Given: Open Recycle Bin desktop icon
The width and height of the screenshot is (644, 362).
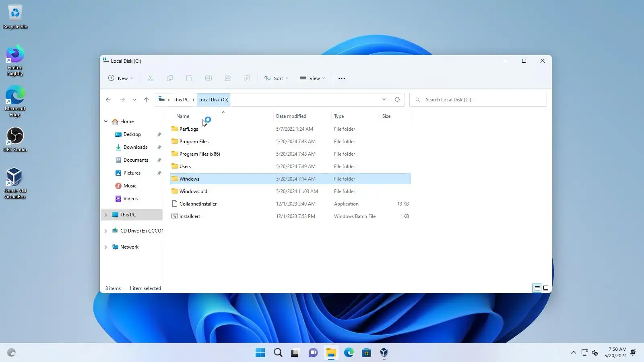Looking at the screenshot, I should [15, 17].
